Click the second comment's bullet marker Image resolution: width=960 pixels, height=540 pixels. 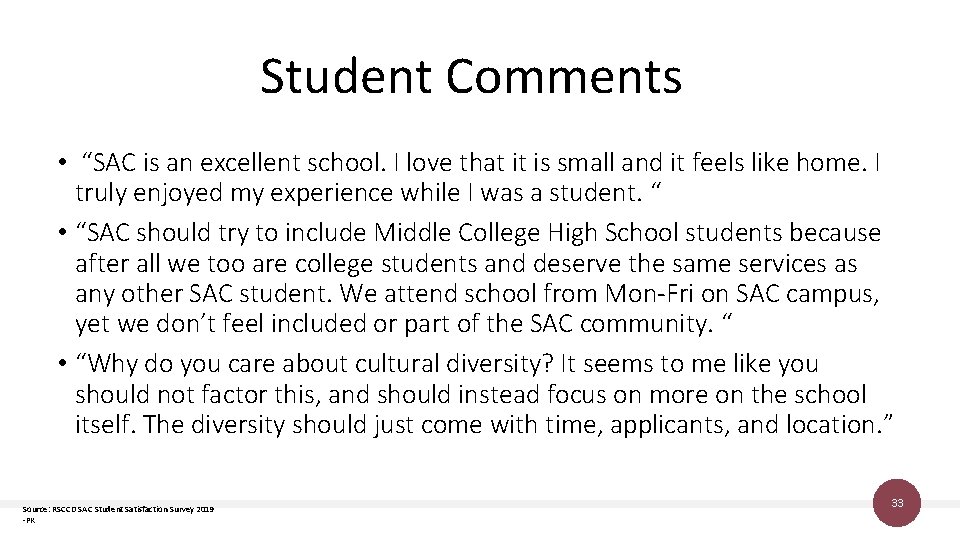61,234
